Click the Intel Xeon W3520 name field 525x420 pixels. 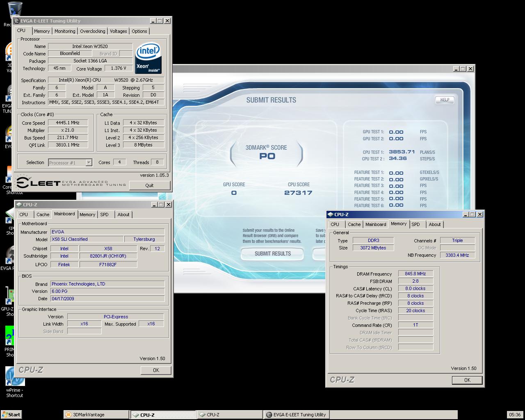point(90,46)
